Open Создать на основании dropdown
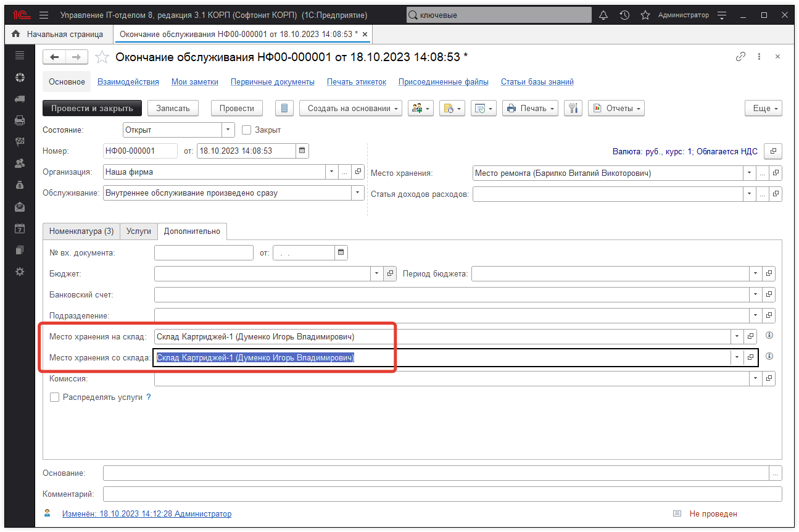This screenshot has width=799, height=532. [350, 108]
